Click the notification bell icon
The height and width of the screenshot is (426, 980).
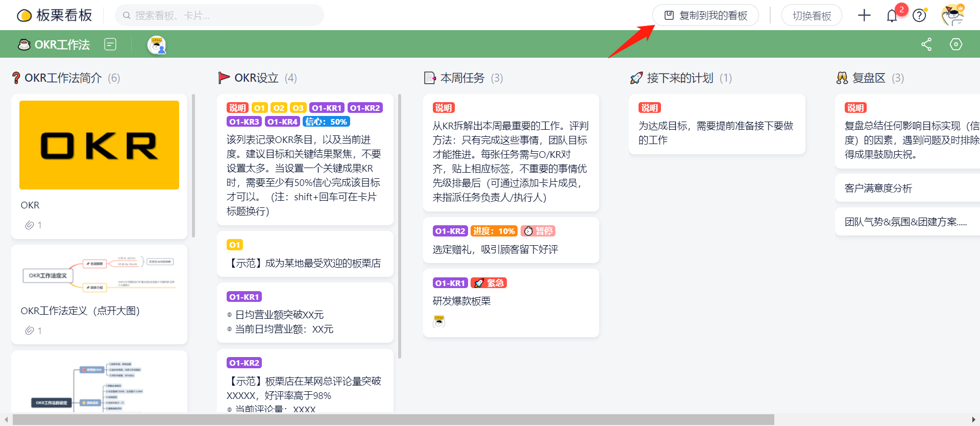(892, 16)
